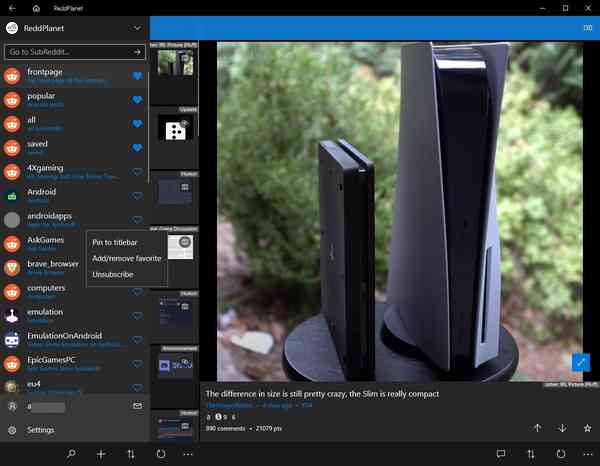The width and height of the screenshot is (600, 466).
Task: Click the search magnifier in the bottom bar
Action: (71, 454)
